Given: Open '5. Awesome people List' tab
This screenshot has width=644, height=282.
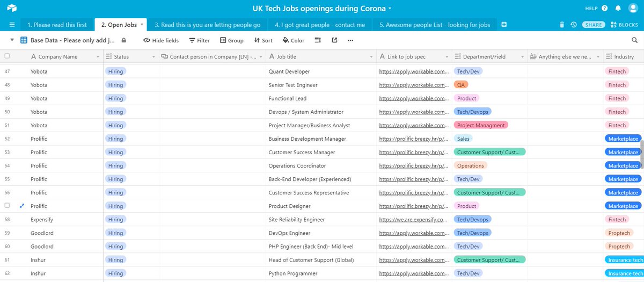Looking at the screenshot, I should pos(435,25).
